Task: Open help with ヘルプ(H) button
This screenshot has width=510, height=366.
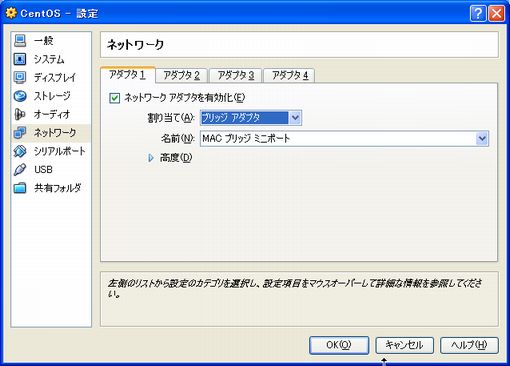Action: click(469, 345)
